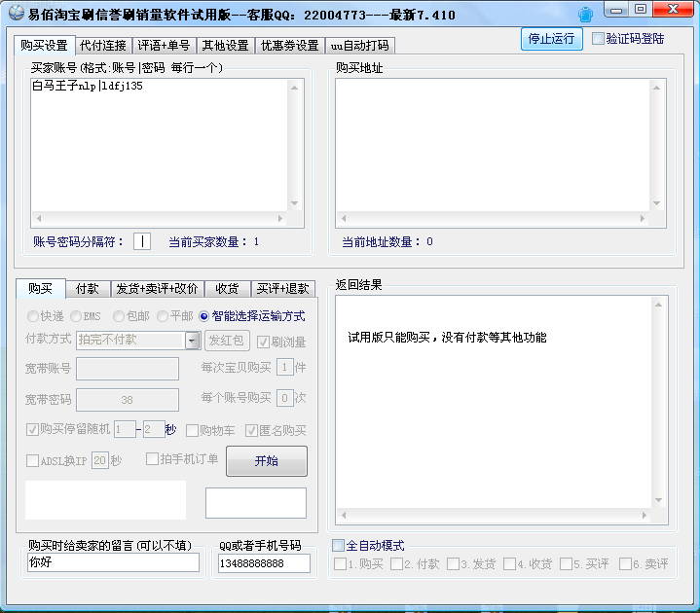Select the 包邮 radio button

click(119, 316)
